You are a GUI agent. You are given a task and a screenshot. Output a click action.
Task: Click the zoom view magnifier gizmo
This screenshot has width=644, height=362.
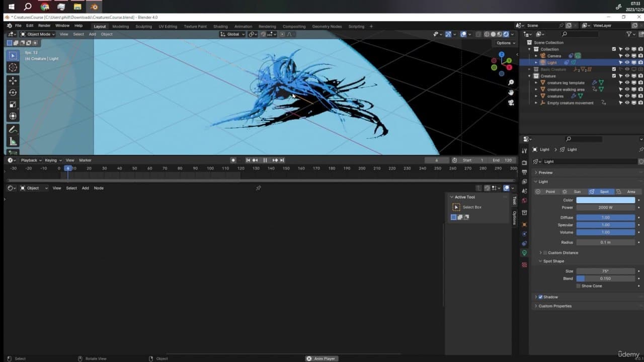(511, 82)
